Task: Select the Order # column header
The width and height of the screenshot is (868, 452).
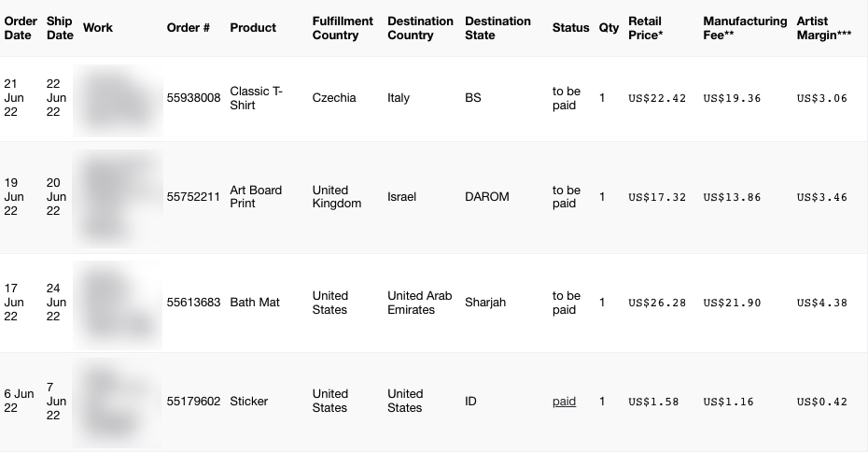Action: (189, 28)
